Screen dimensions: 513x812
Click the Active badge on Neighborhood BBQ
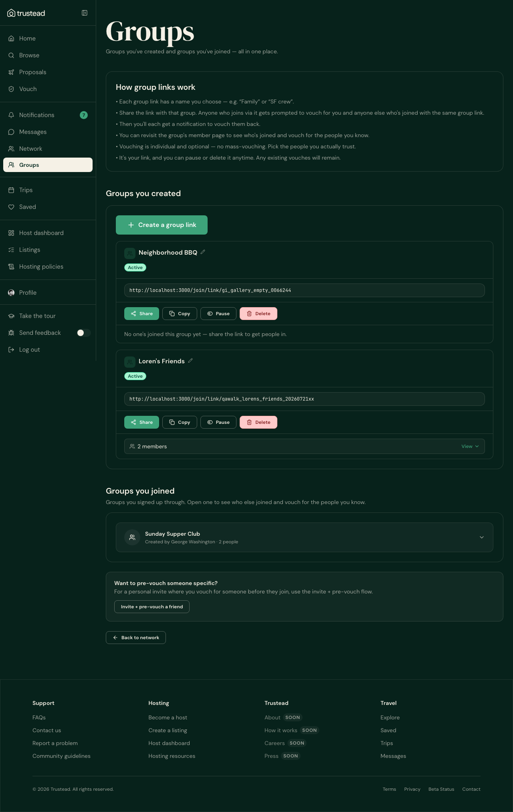coord(135,267)
